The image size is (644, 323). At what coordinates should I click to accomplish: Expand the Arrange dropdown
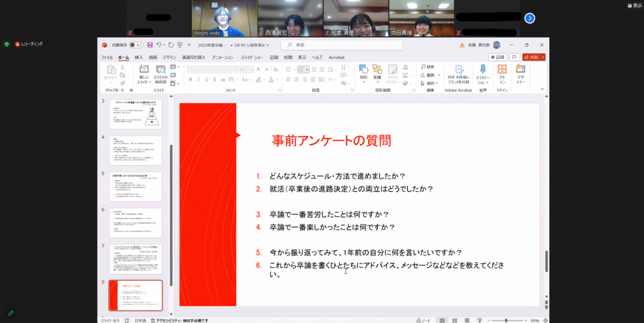(377, 82)
